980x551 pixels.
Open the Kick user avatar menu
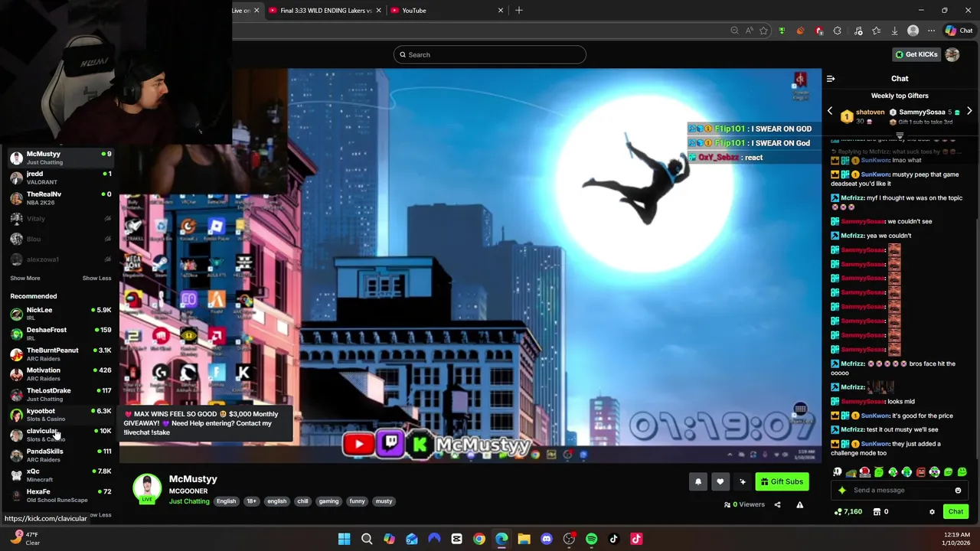pos(952,54)
